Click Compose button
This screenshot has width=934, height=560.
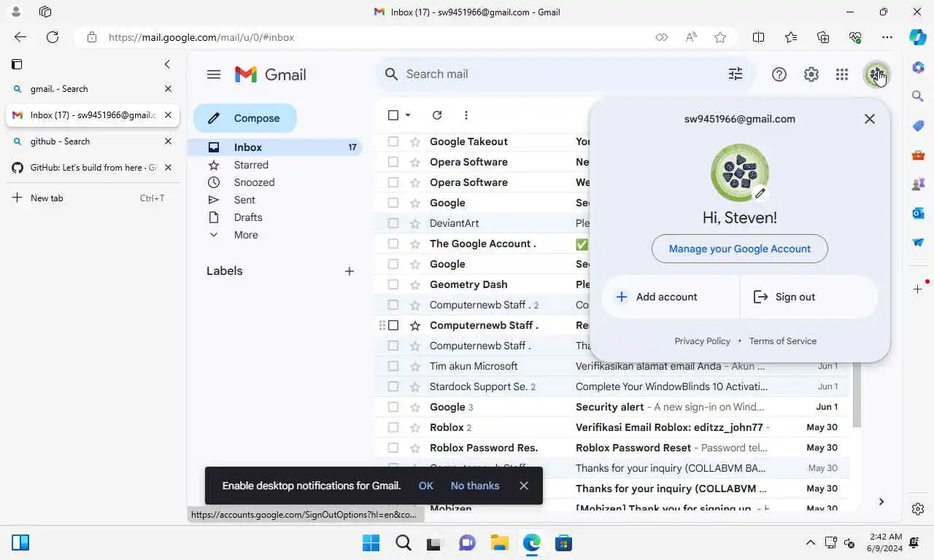[245, 118]
